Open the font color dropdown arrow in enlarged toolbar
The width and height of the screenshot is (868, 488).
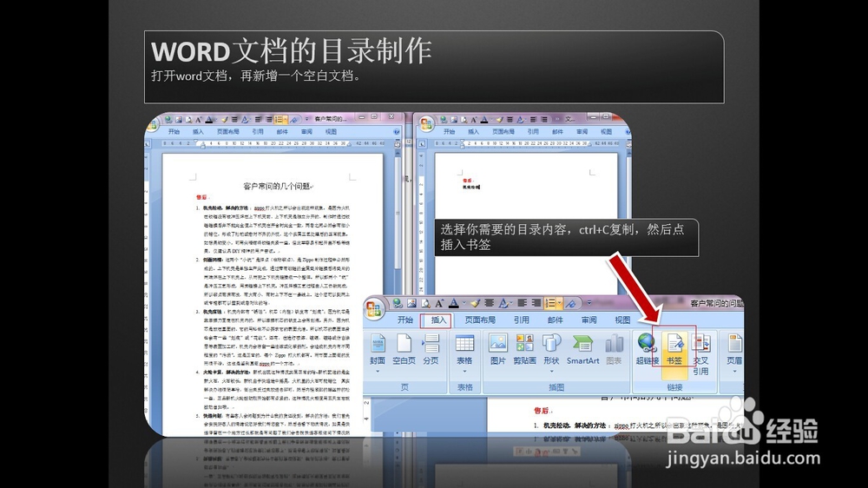coord(464,303)
